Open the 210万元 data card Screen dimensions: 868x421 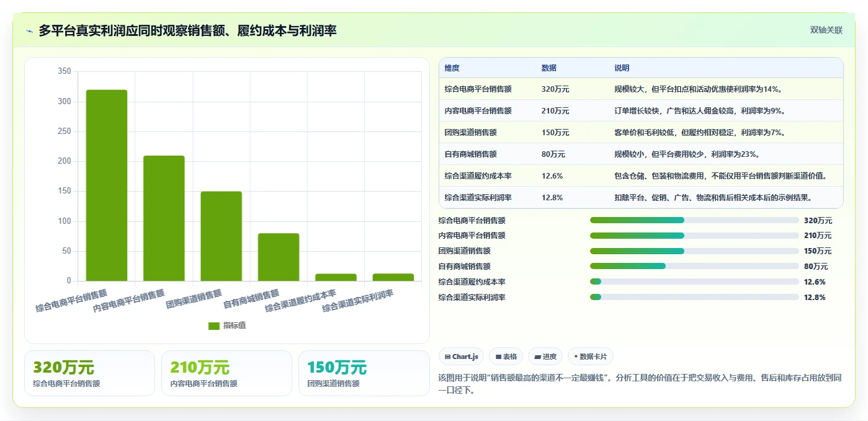pos(226,373)
